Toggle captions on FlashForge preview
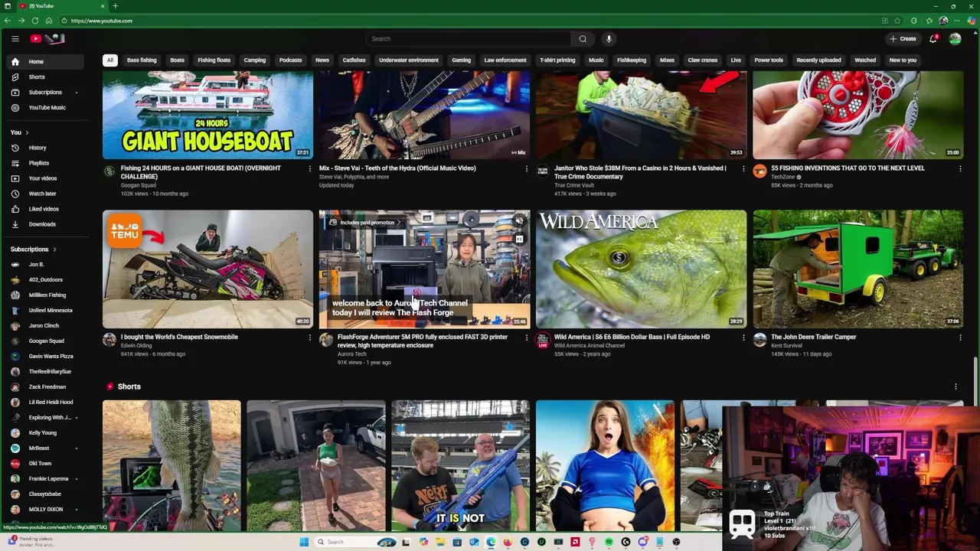The height and width of the screenshot is (551, 980). tap(519, 239)
